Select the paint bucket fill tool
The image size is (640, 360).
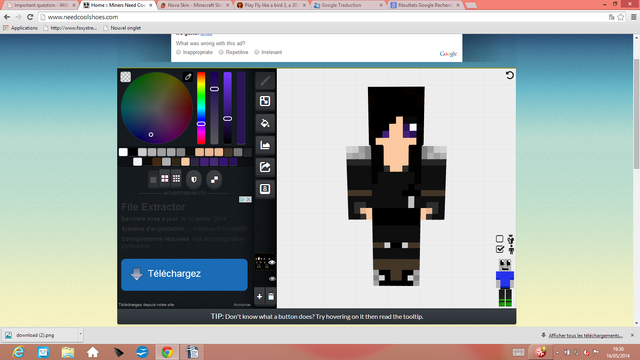265,123
